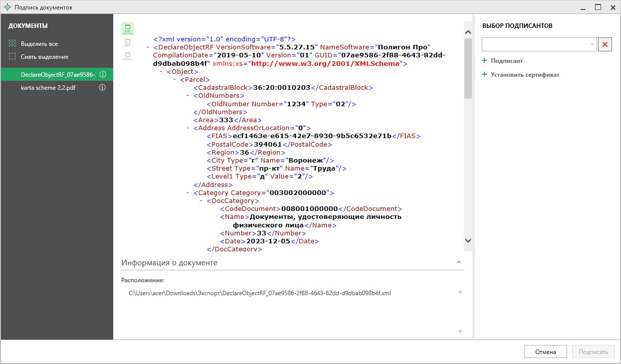Image resolution: width=621 pixels, height=364 pixels.
Task: Switch to the XML view icon
Action: pyautogui.click(x=127, y=28)
